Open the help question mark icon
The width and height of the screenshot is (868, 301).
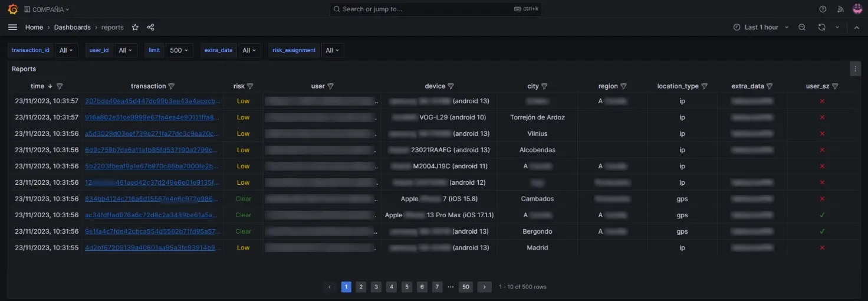coord(823,9)
